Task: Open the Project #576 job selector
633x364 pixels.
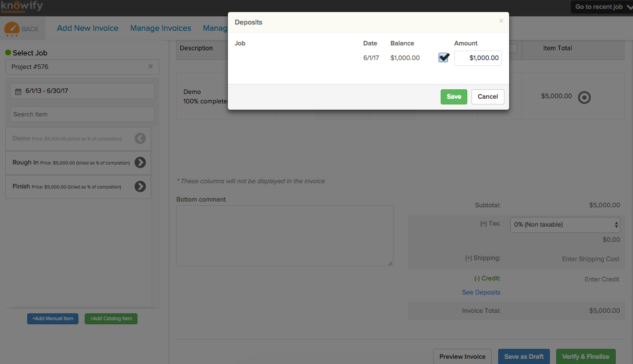Action: (82, 67)
